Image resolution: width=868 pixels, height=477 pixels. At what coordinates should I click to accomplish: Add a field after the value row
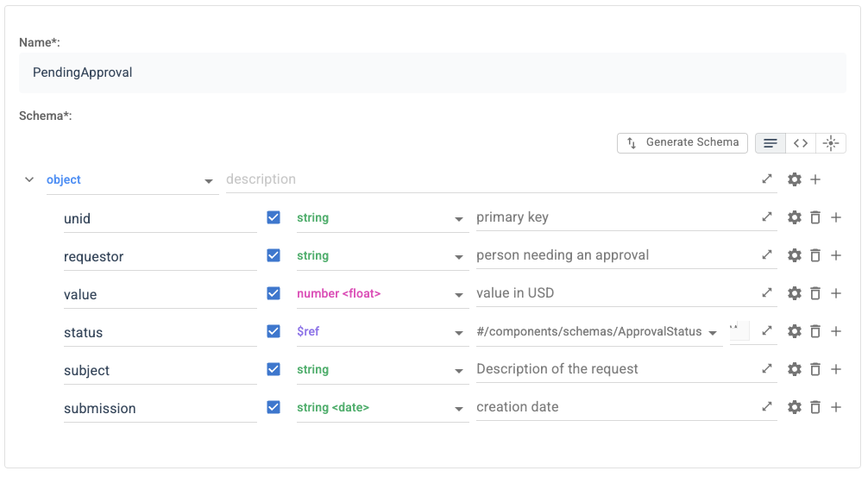(836, 293)
